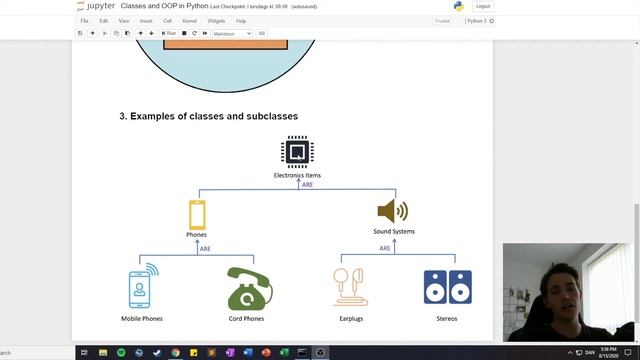The width and height of the screenshot is (640, 360).
Task: Save notebook with the save icon
Action: pos(80,33)
